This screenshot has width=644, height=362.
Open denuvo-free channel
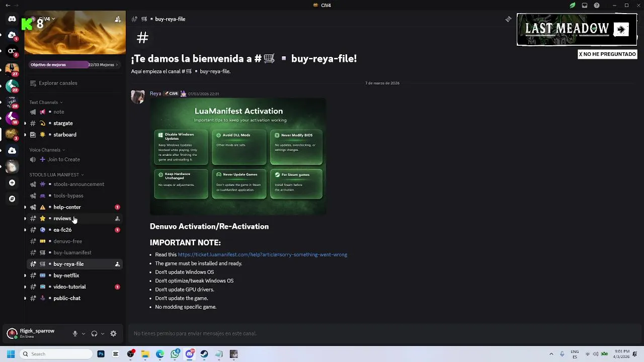[x=73, y=241]
